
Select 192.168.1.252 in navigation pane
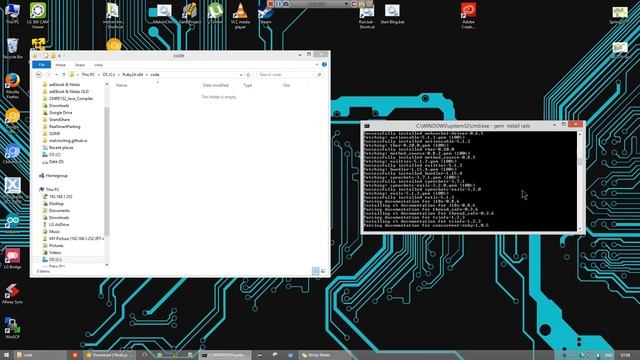pos(60,196)
